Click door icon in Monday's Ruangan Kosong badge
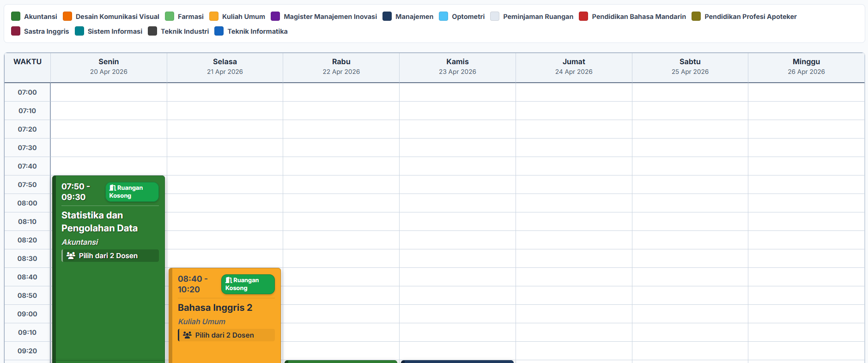868x363 pixels. (x=112, y=188)
